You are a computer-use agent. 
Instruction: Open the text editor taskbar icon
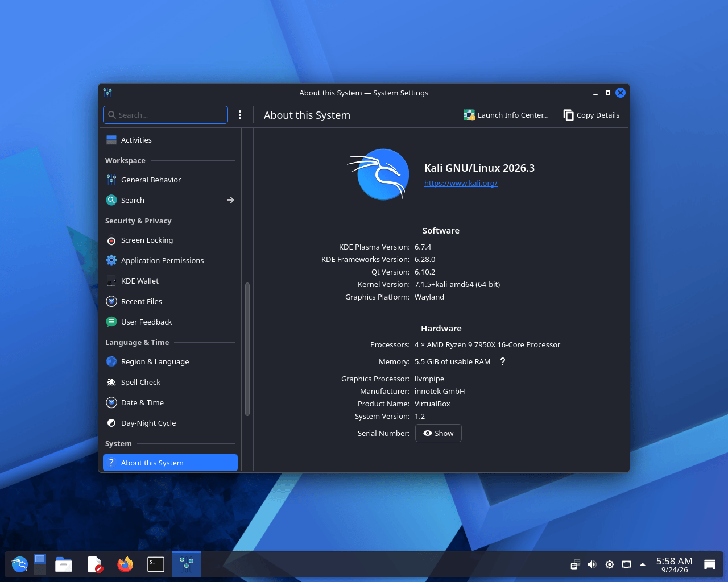[94, 564]
